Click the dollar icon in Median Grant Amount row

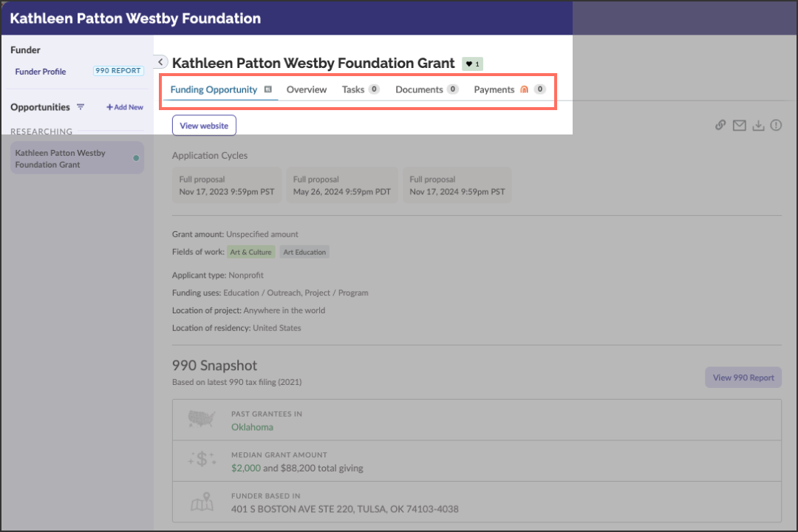[x=202, y=460]
